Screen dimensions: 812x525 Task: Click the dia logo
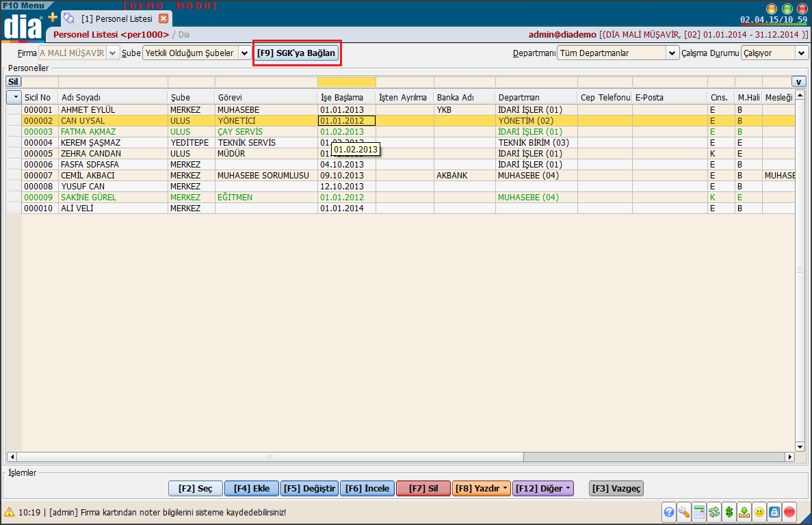point(23,26)
